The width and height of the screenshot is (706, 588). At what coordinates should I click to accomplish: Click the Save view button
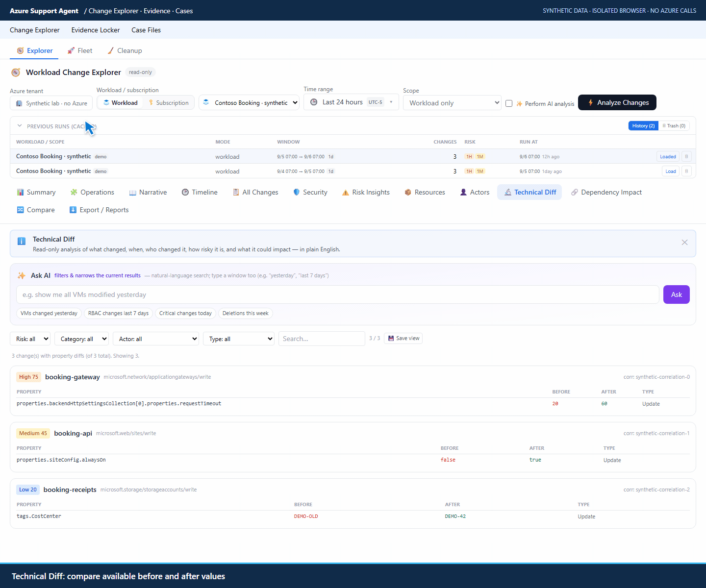[x=403, y=338]
